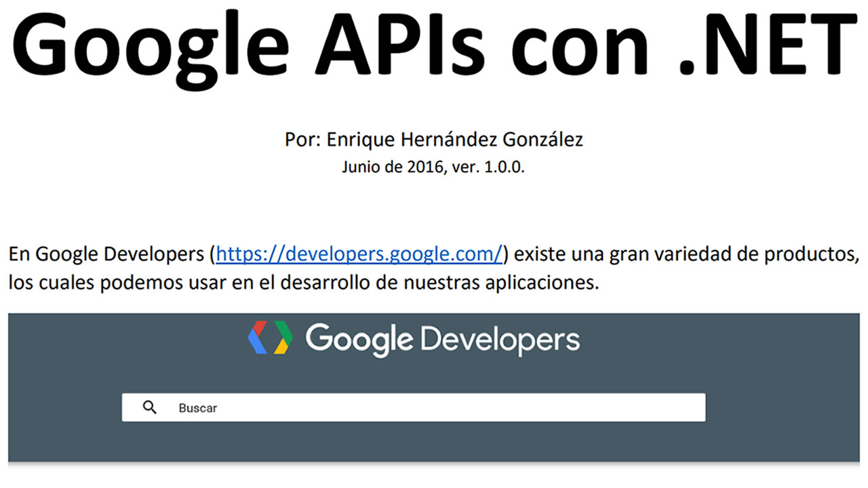Click the Buscar search field
The height and width of the screenshot is (488, 868).
[414, 407]
